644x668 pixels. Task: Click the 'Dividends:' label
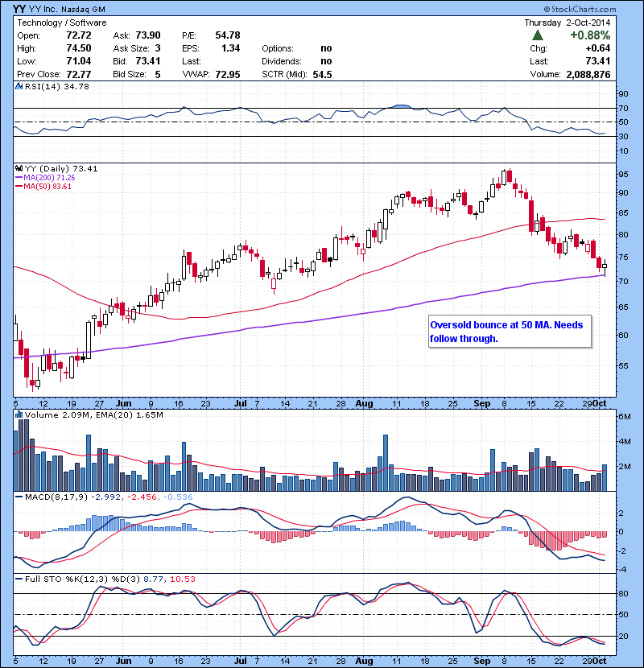point(282,61)
